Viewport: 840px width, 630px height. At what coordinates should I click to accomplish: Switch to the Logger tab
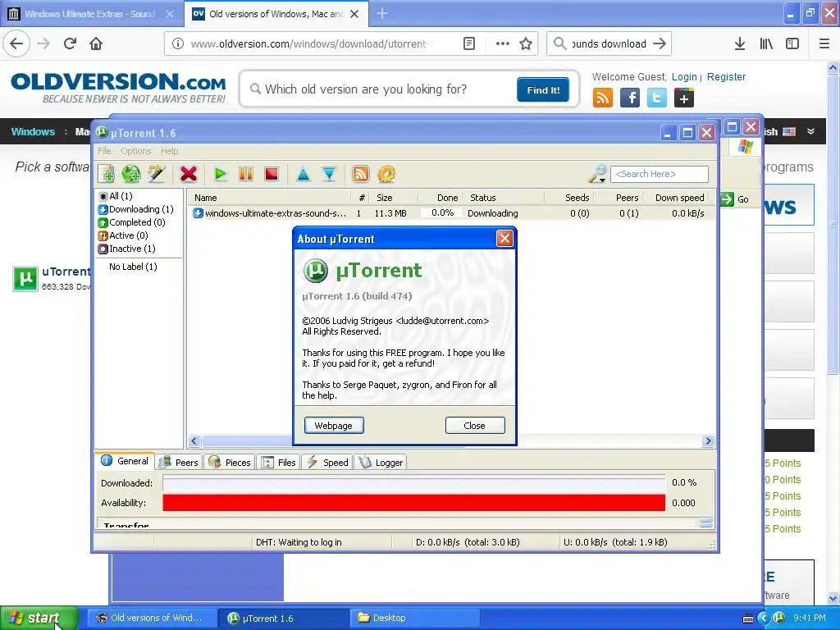point(381,463)
